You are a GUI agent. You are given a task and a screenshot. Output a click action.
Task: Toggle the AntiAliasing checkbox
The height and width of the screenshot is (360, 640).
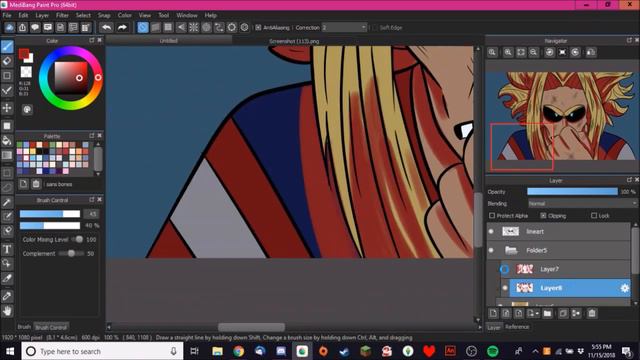(x=258, y=28)
